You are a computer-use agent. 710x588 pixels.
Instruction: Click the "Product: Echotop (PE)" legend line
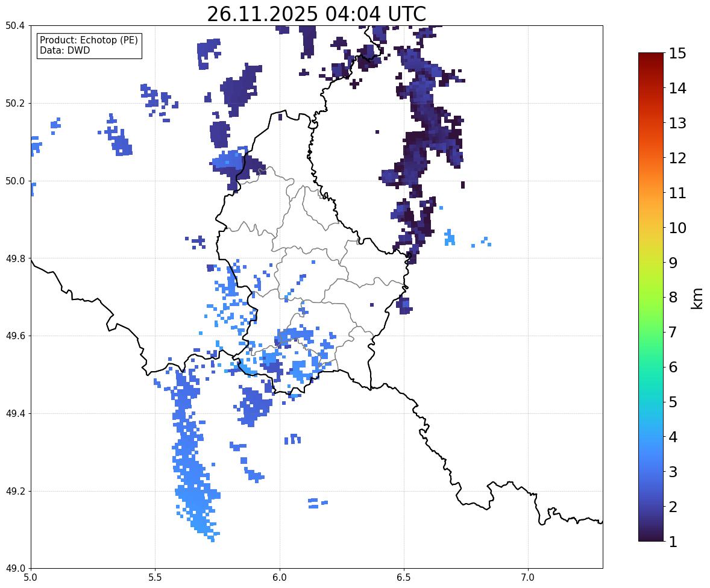tap(89, 40)
